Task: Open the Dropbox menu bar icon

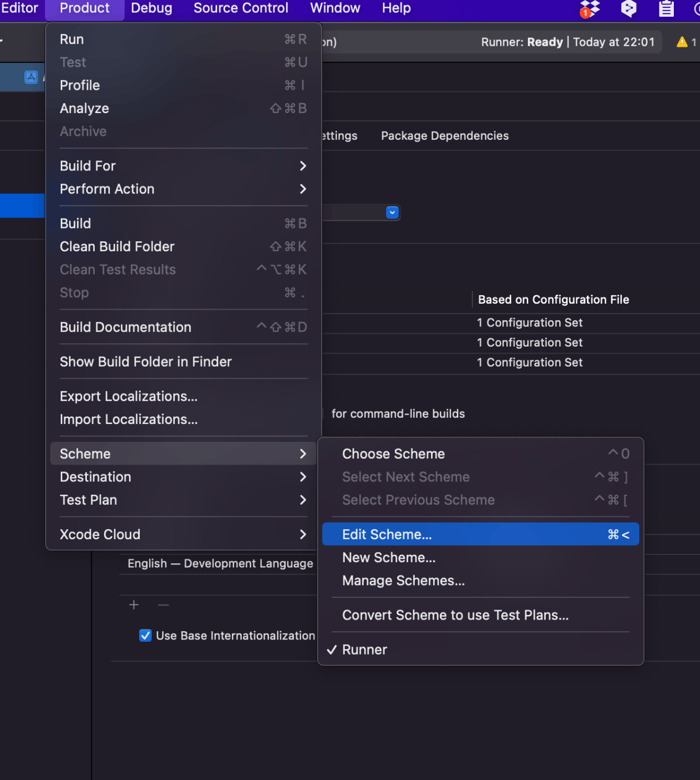Action: point(590,8)
